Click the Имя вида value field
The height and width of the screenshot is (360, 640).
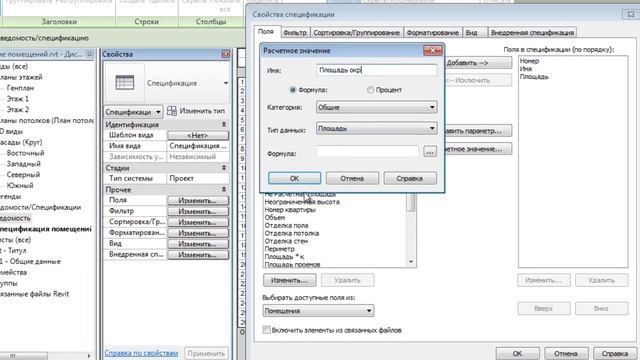[x=198, y=146]
